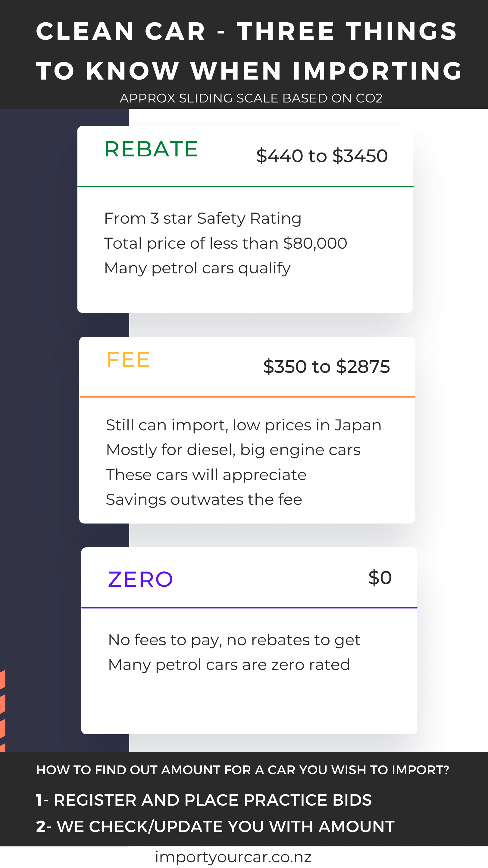Click 'Savings outwates the fee' line
Image resolution: width=488 pixels, height=868 pixels.
pos(204,499)
